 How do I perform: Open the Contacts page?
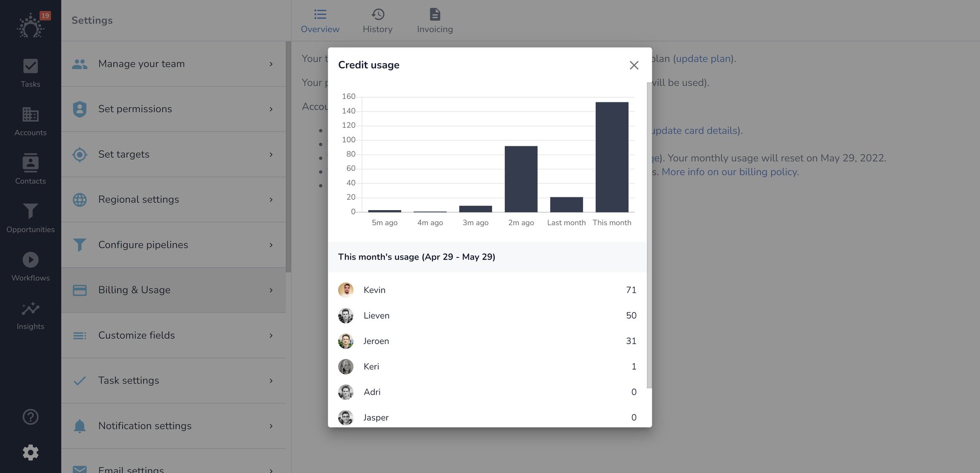coord(30,169)
